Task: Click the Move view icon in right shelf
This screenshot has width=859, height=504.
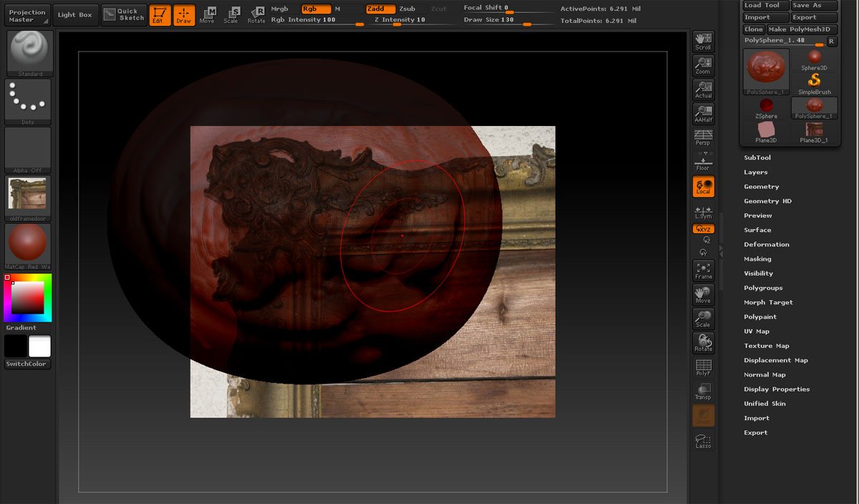Action: tap(703, 294)
